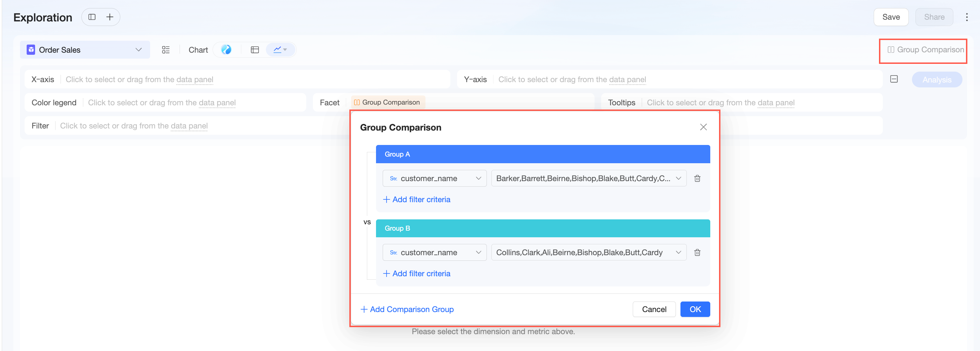Add a new exploration with plus icon
The width and height of the screenshot is (980, 351).
pos(109,17)
